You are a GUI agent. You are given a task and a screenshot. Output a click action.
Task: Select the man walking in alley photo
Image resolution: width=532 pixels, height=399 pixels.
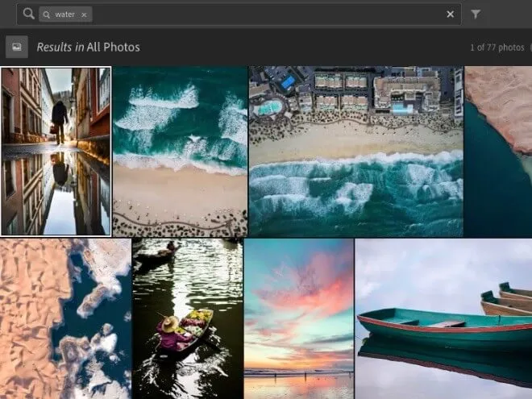[56, 151]
